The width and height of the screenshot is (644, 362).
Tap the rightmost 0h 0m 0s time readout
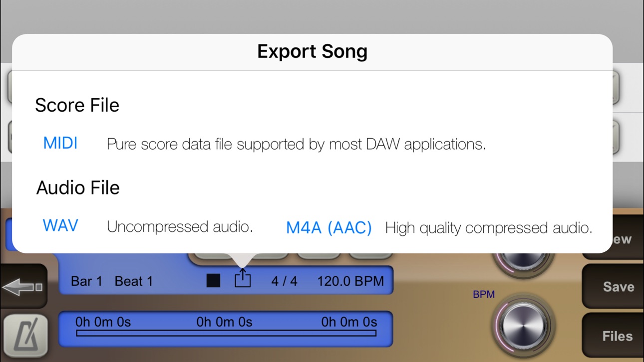pyautogui.click(x=349, y=322)
